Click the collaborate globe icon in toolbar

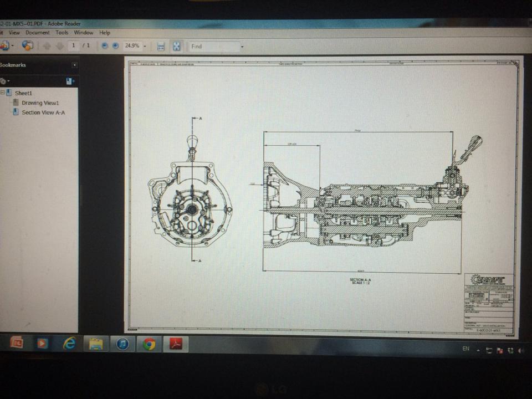28,45
